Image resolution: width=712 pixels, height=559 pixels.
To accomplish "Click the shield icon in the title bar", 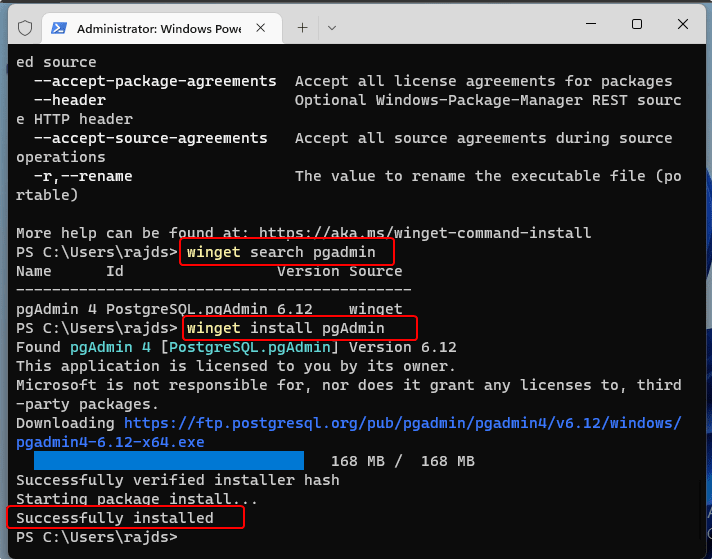I will click(x=25, y=28).
